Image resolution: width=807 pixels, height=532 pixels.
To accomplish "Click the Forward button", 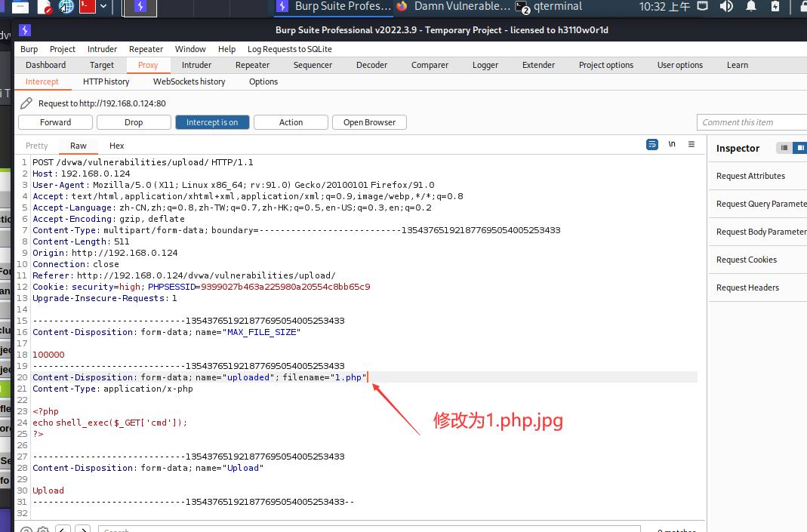I will pos(55,121).
